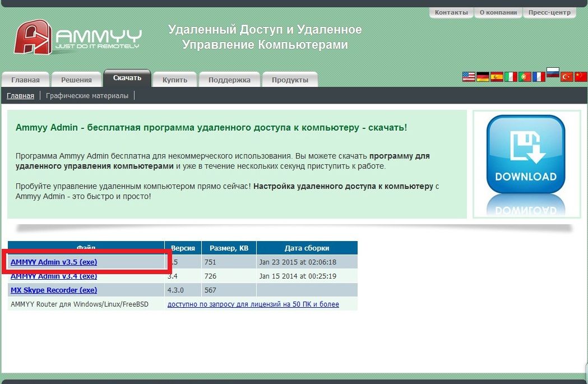Viewport: 588px width, 384px height.
Task: Click the big blue DOWNLOAD button
Action: (x=526, y=154)
